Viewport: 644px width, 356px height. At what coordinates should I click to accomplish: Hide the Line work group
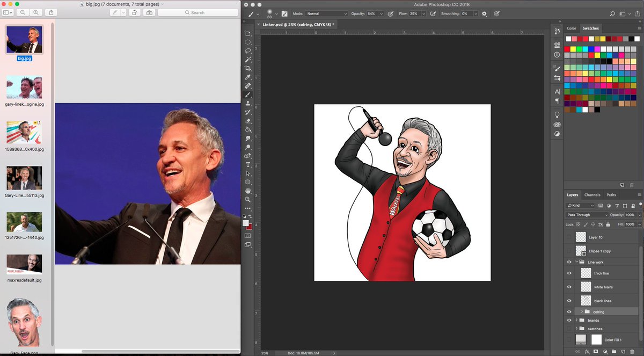569,262
